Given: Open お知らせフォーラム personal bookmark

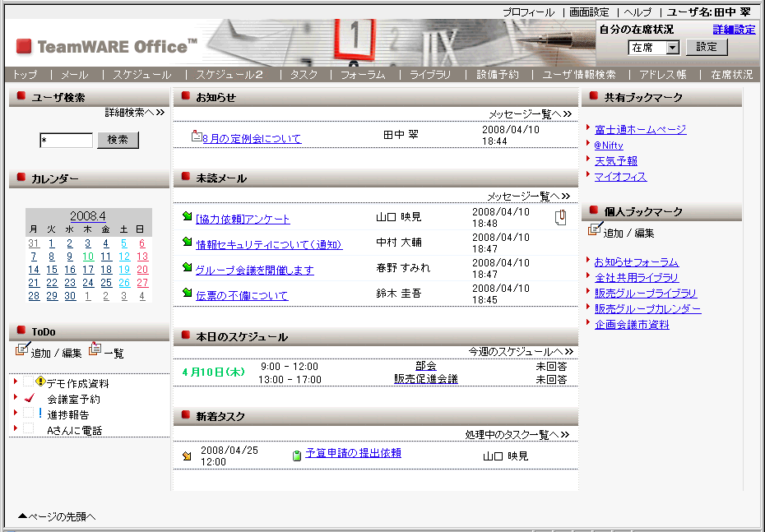Looking at the screenshot, I should coord(636,261).
